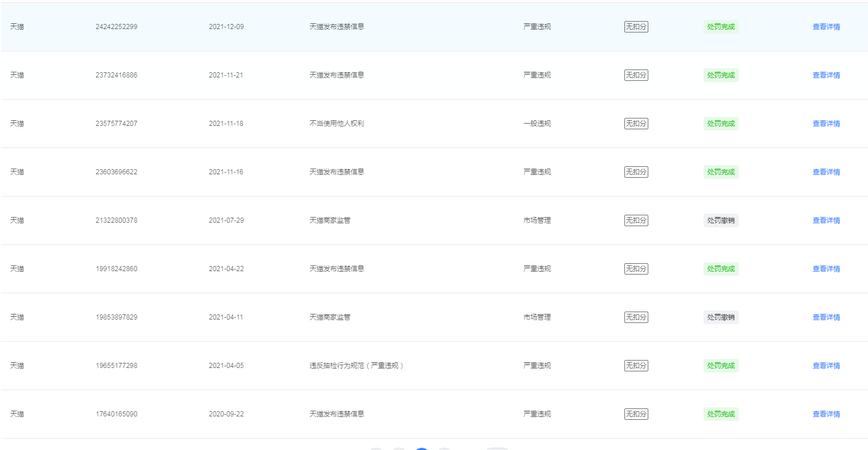This screenshot has width=868, height=450.
Task: Open 查看详情 for record 19918242860
Action: tap(826, 269)
